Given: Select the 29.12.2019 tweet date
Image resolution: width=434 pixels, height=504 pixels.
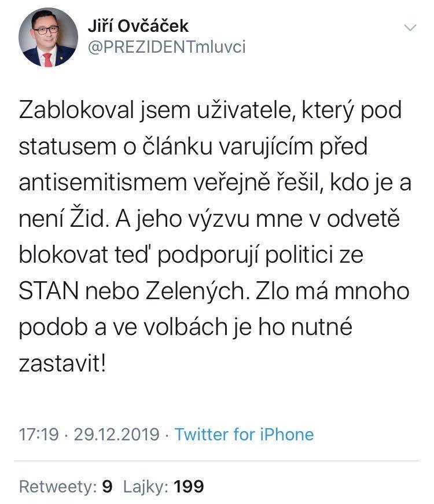Looking at the screenshot, I should pyautogui.click(x=117, y=434).
